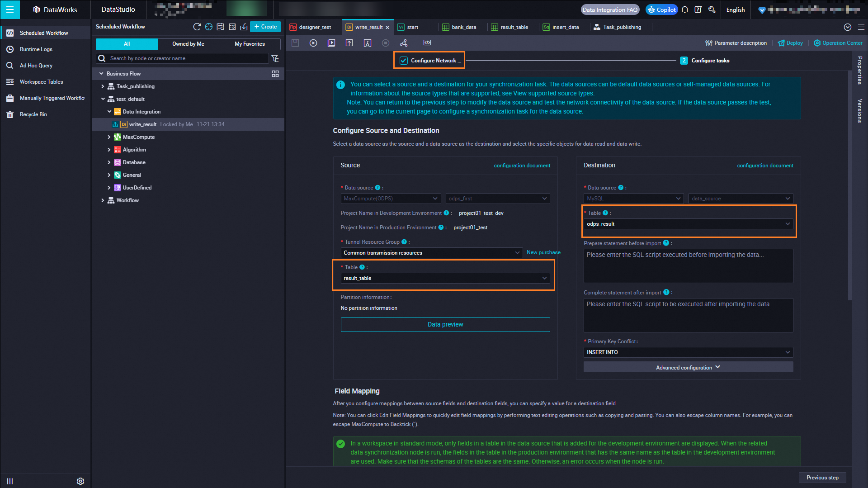868x488 pixels.
Task: Open Runtime Logs in left sidebar
Action: pyautogui.click(x=36, y=49)
